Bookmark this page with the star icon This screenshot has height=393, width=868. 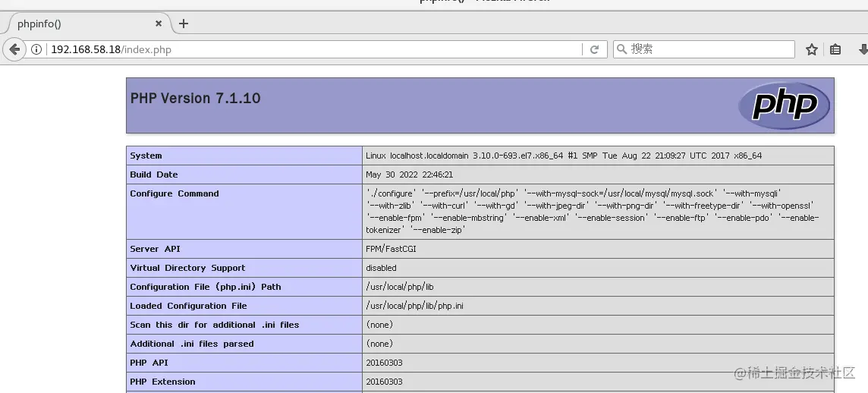point(812,49)
